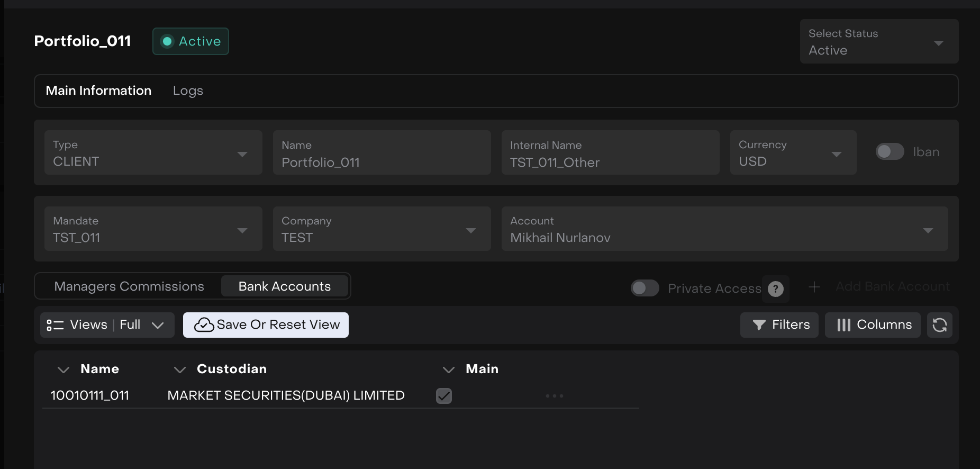Open the Filters panel
The height and width of the screenshot is (469, 980).
[x=779, y=325]
